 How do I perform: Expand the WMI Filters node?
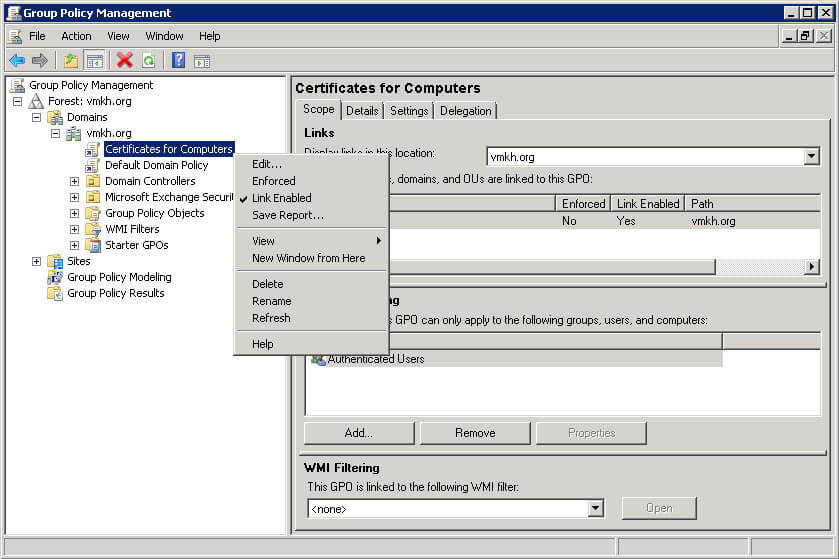tap(74, 229)
